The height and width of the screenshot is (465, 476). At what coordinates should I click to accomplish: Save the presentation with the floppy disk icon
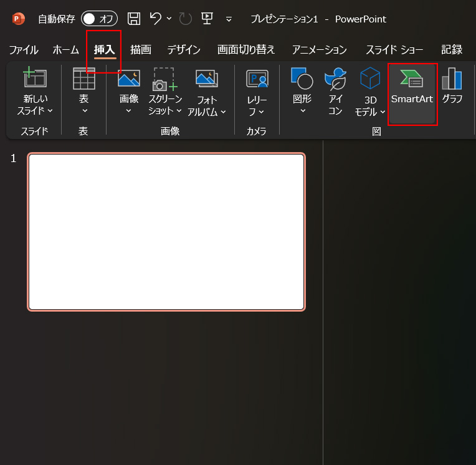pos(134,19)
